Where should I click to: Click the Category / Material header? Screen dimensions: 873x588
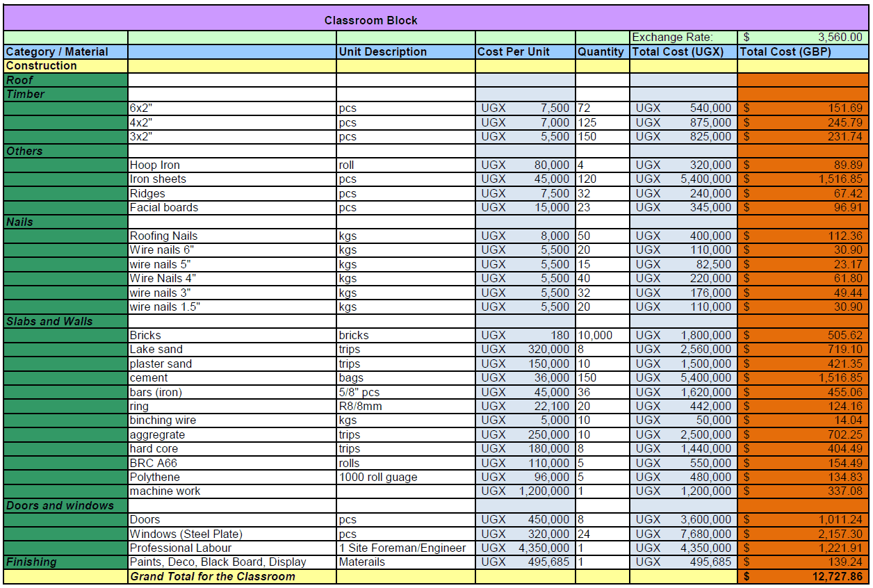tap(65, 51)
